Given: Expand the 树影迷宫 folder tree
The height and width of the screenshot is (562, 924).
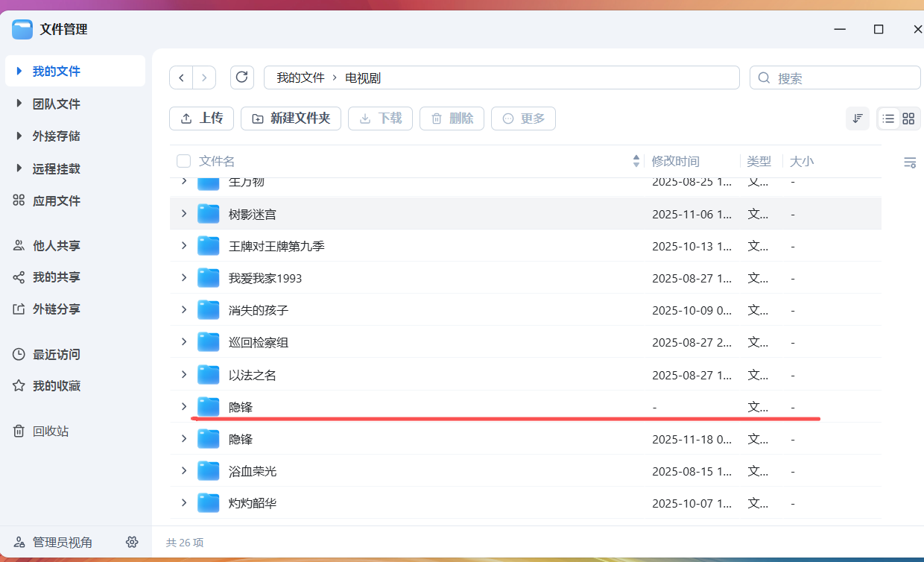Looking at the screenshot, I should tap(184, 213).
